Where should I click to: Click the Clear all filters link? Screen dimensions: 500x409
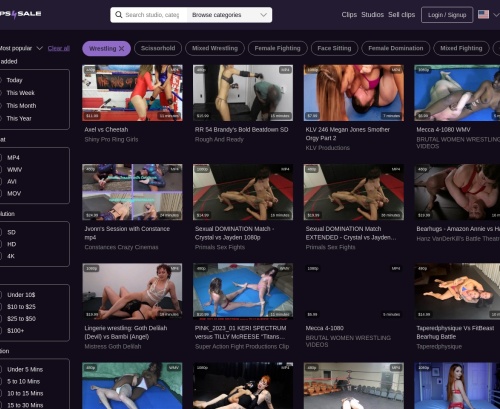(59, 48)
